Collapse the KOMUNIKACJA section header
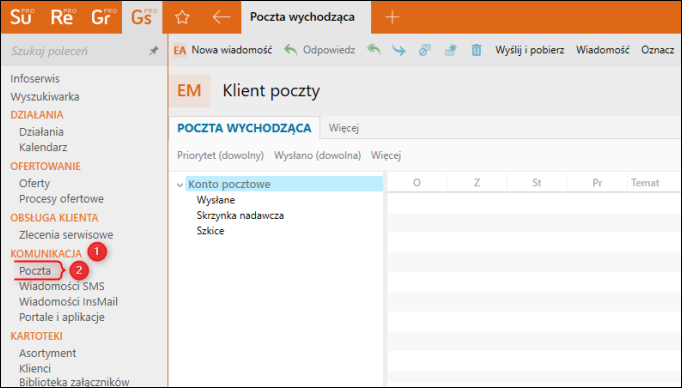682x388 pixels. coord(46,253)
